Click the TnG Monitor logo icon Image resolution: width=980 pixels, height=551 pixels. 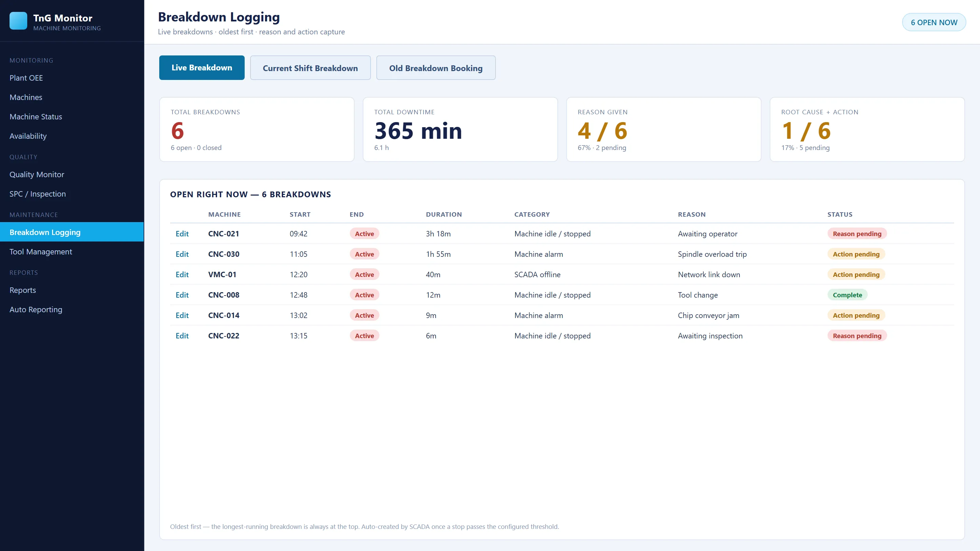coord(18,21)
